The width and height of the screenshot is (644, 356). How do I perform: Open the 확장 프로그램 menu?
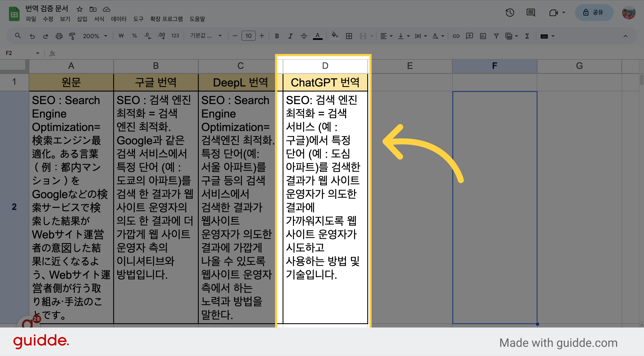pyautogui.click(x=166, y=19)
